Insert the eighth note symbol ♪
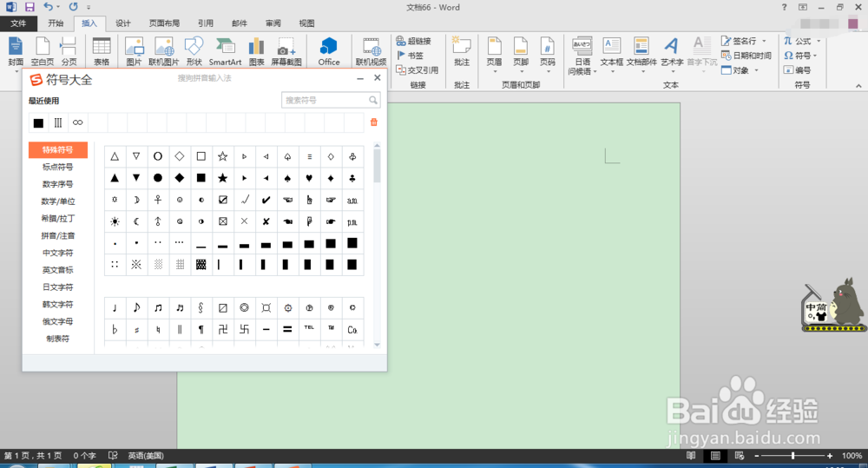Screen dimensions: 868x468 136,307
